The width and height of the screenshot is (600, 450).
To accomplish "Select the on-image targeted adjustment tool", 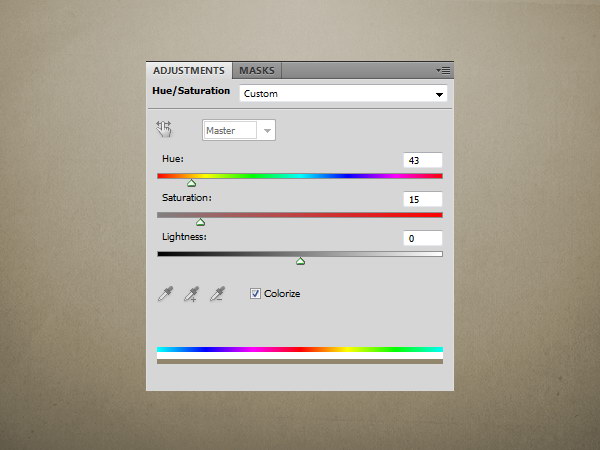I will click(165, 129).
